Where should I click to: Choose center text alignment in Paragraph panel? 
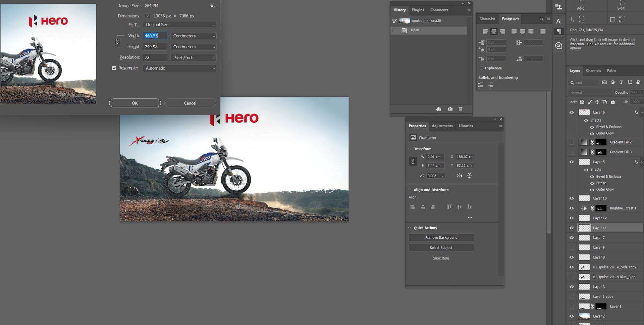(494, 32)
